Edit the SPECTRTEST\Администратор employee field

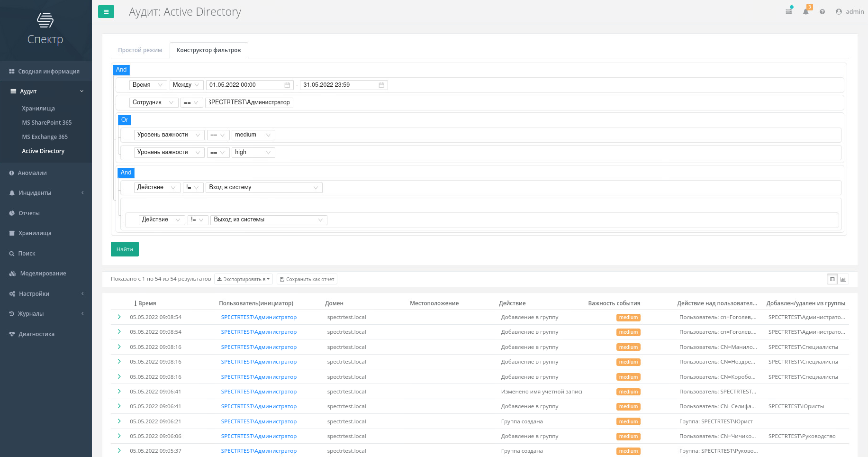(x=249, y=103)
